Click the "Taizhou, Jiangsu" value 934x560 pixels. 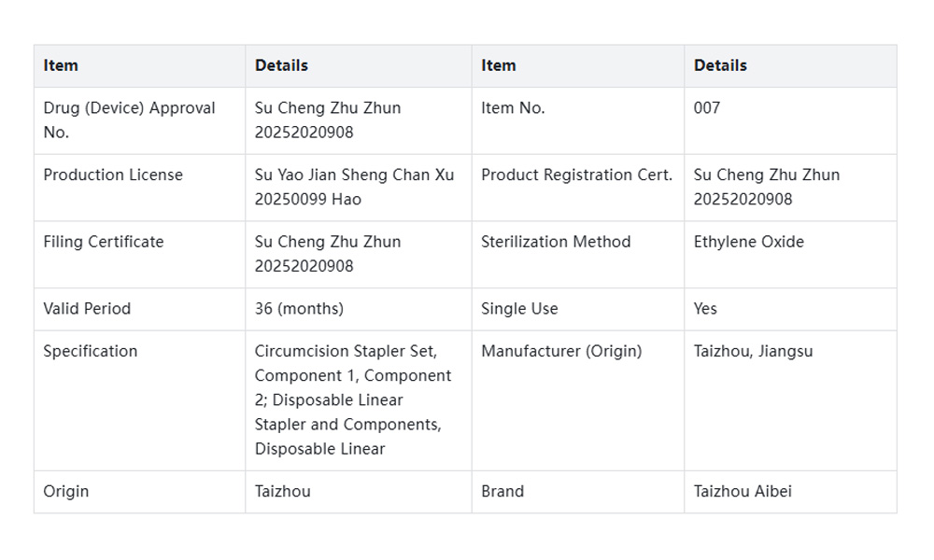pyautogui.click(x=753, y=352)
